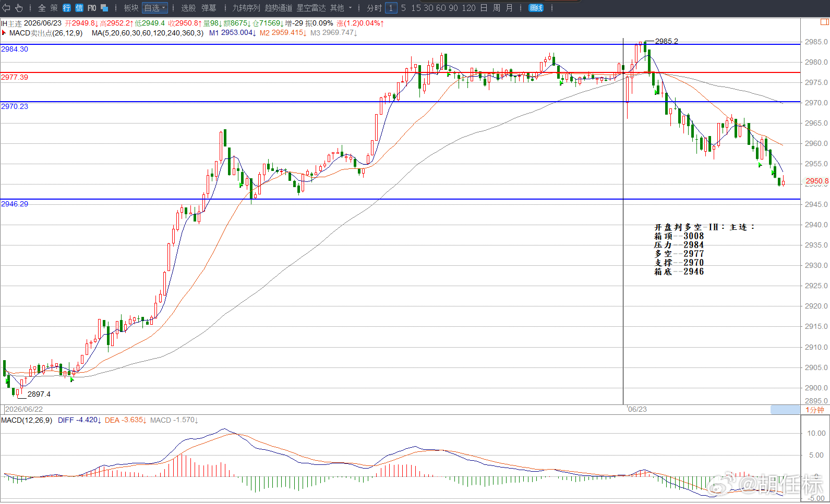Image resolution: width=830 pixels, height=504 pixels.
Task: Activate the 画线 drawing tool
Action: 536,8
